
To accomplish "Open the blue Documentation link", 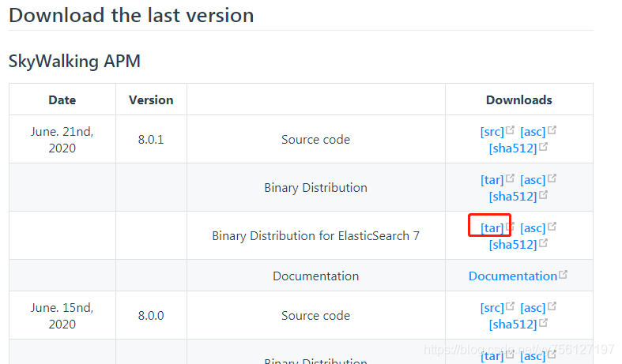I will 513,276.
